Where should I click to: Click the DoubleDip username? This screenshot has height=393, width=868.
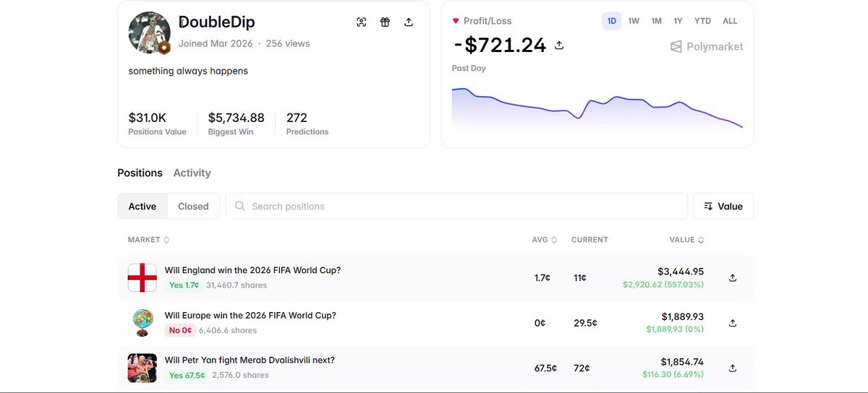tap(216, 22)
